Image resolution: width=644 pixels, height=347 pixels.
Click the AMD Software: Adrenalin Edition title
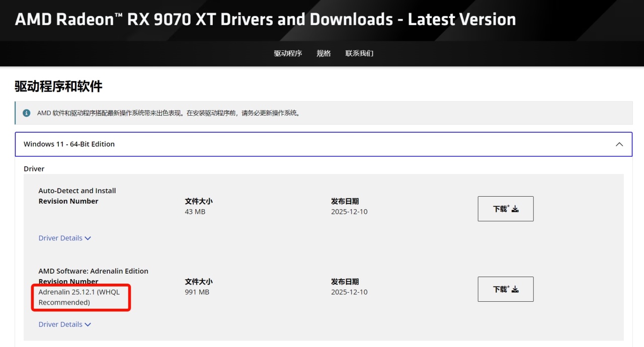[93, 271]
